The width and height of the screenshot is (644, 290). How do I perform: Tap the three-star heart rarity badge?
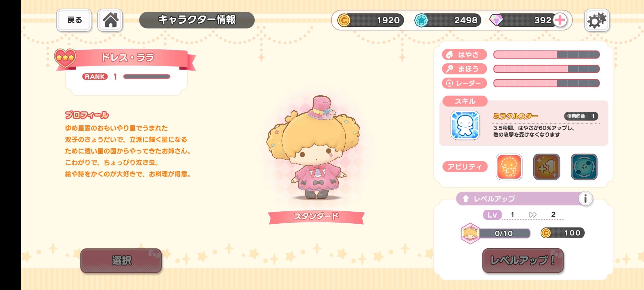click(65, 58)
